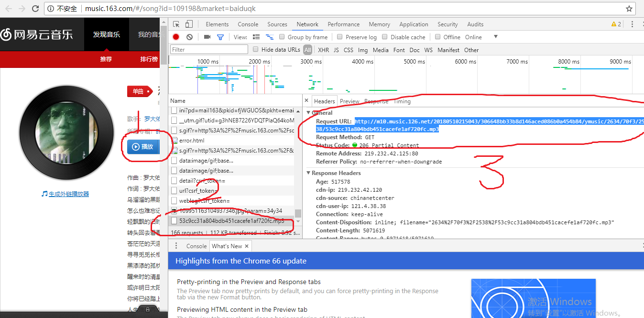
Task: Select the url?csrf_token= request row
Action: tap(232, 191)
